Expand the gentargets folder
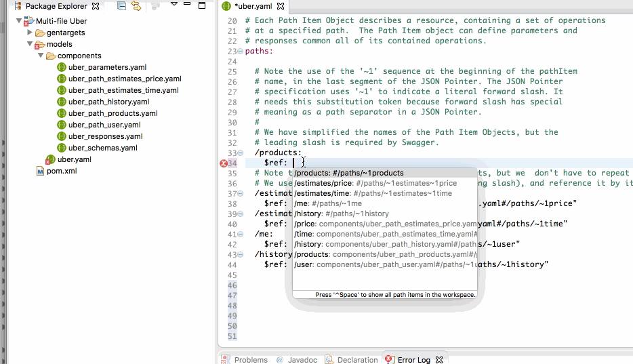633x364 pixels. [29, 33]
